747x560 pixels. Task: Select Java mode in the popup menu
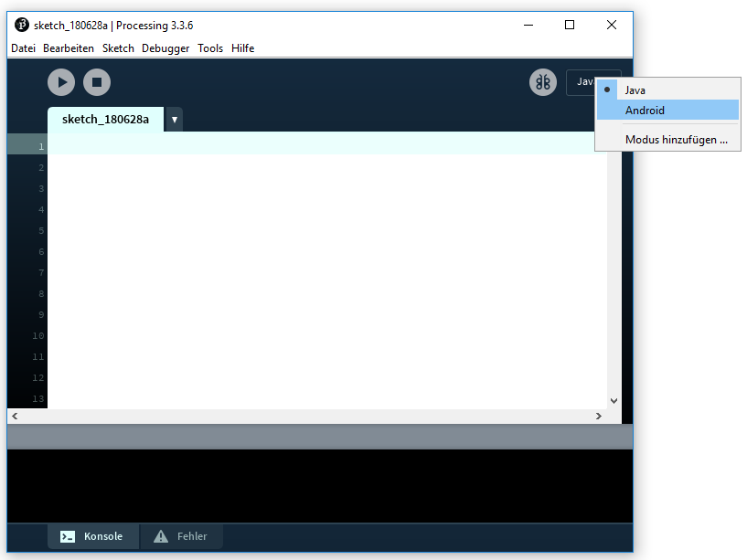point(667,90)
